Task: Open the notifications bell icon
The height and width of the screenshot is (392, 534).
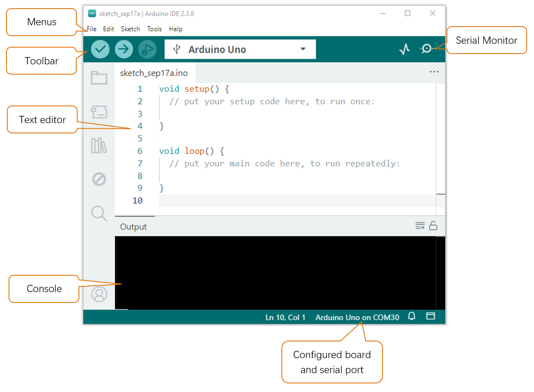Action: click(x=412, y=317)
